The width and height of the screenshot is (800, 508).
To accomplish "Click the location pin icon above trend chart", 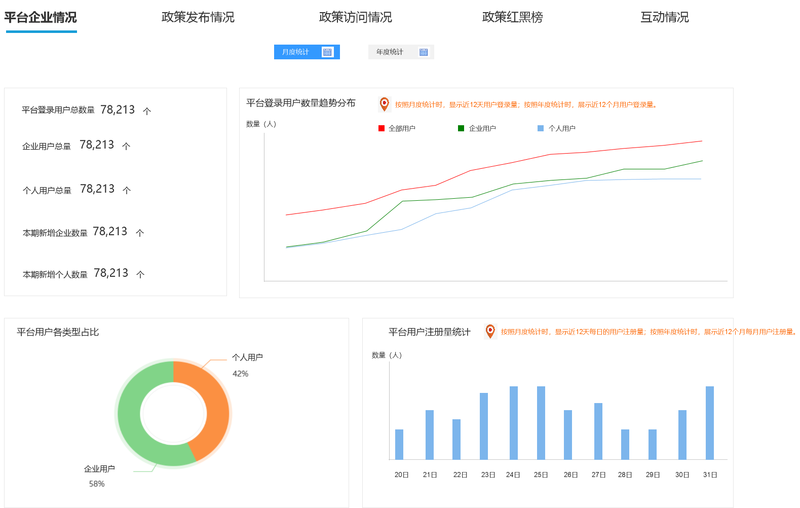I will click(x=384, y=104).
